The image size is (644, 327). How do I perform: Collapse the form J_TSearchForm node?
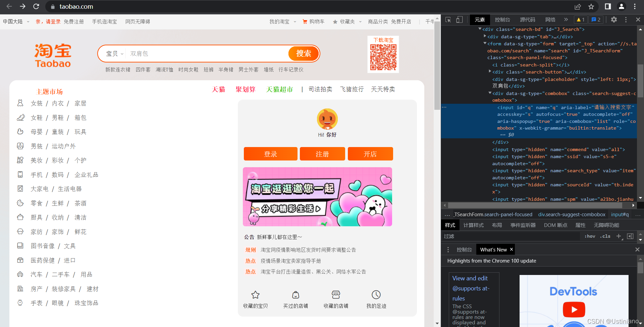click(x=485, y=43)
